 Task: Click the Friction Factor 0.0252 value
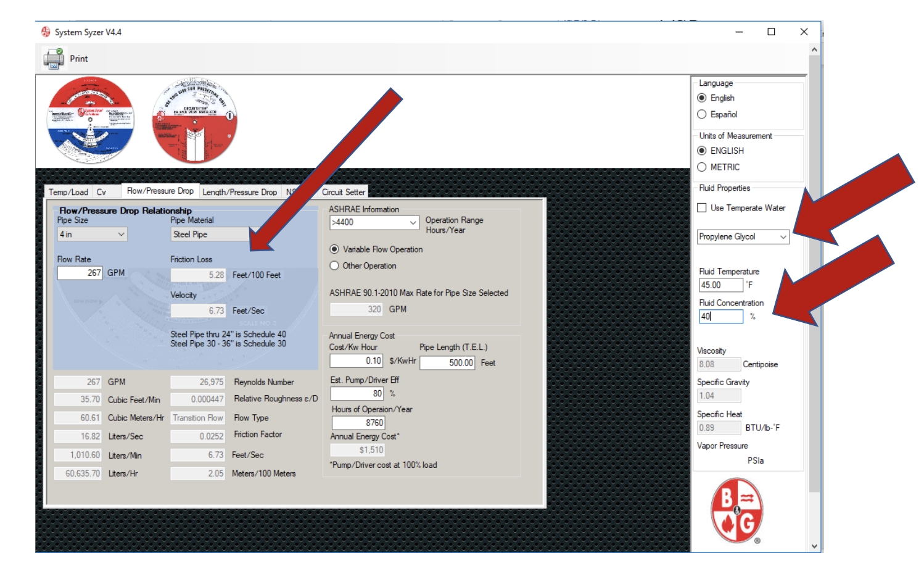pyautogui.click(x=198, y=436)
